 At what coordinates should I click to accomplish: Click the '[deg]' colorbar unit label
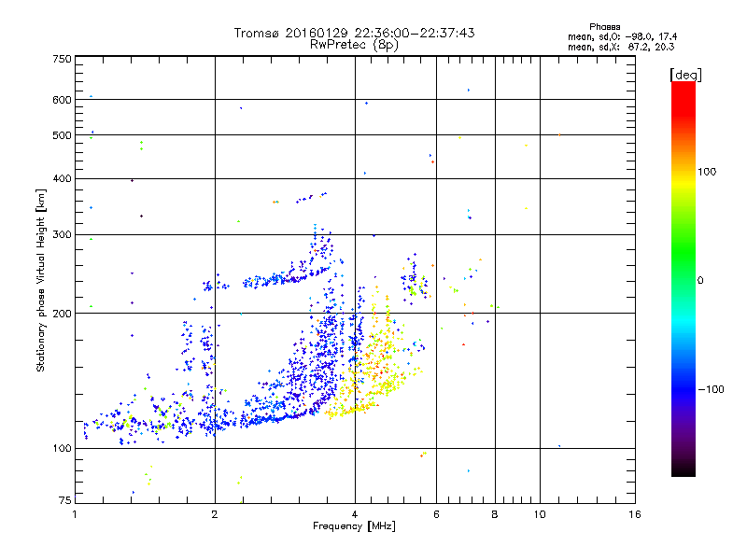click(685, 75)
